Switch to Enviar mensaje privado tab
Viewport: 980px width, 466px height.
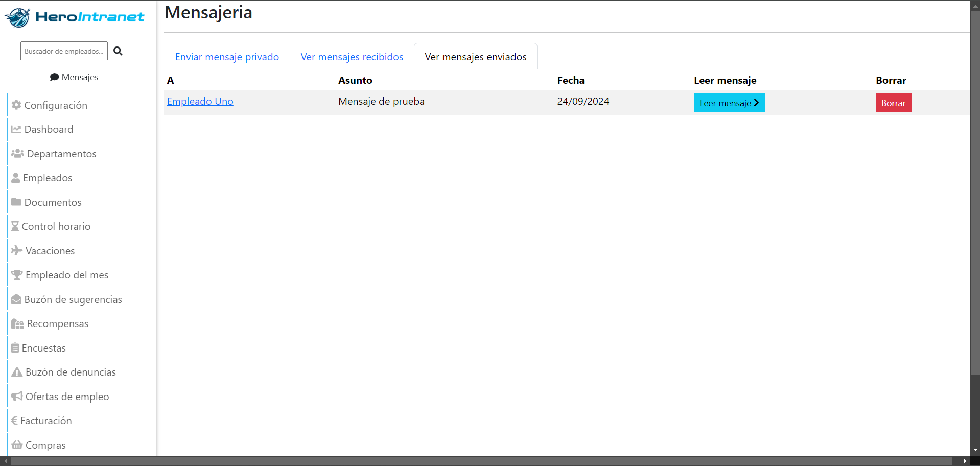(227, 57)
